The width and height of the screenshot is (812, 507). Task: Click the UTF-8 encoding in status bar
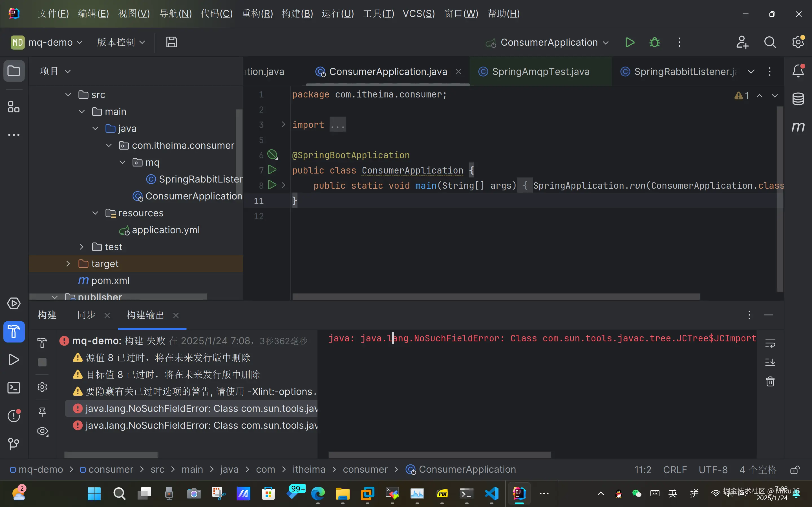713,470
